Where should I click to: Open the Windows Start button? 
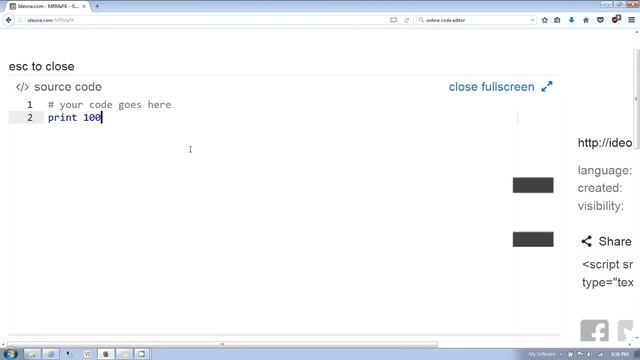point(10,353)
